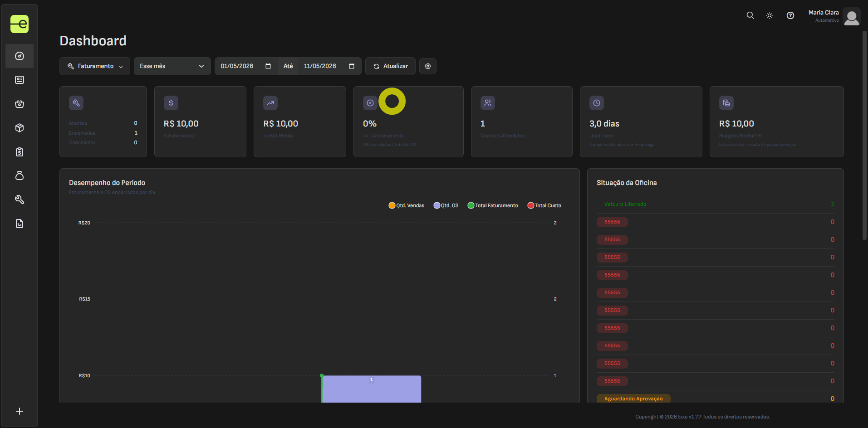Click the cancel circle icon on Tx. Cancelamento card
Viewport: 868px width, 428px height.
pyautogui.click(x=370, y=103)
